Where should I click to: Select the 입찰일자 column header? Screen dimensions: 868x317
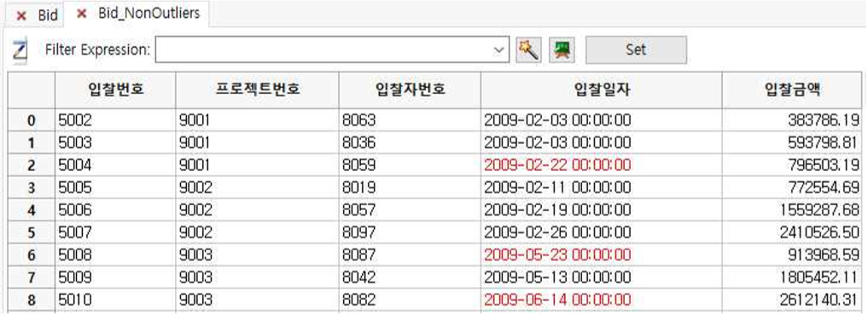tap(601, 90)
